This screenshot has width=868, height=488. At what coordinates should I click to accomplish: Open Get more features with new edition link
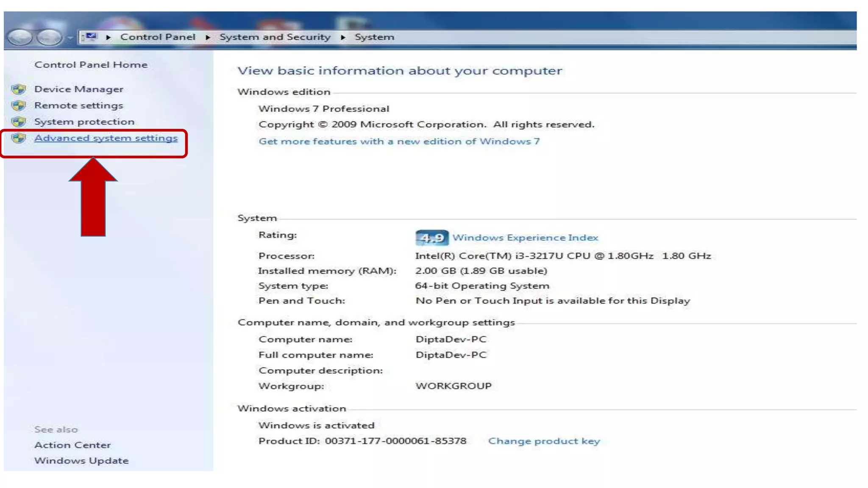pyautogui.click(x=399, y=141)
